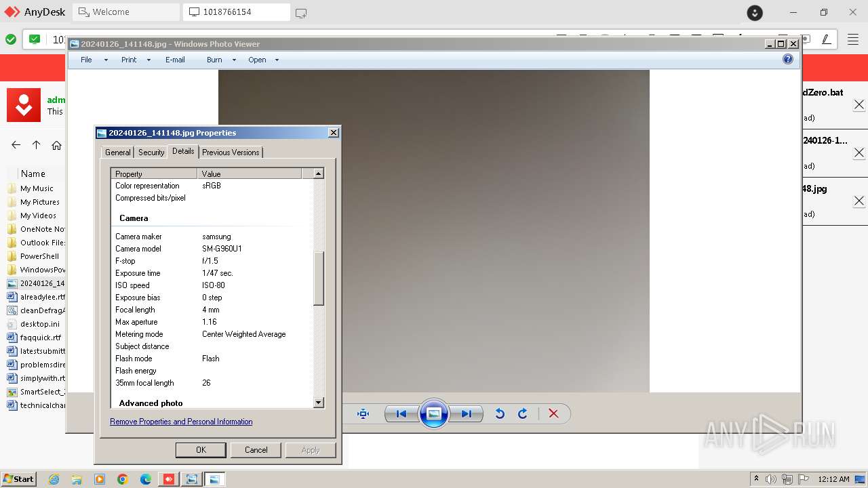Image resolution: width=868 pixels, height=488 pixels.
Task: Switch to AnyDesk taskbar button
Action: (169, 479)
